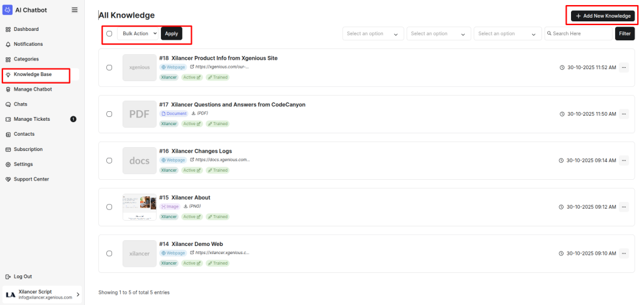Expand the first 'Select an option' filter
This screenshot has width=644, height=305.
pyautogui.click(x=373, y=34)
